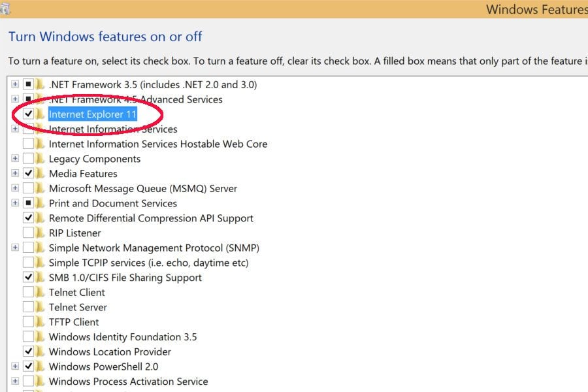Image resolution: width=588 pixels, height=392 pixels.
Task: Expand the Microsoft Message Queue (MSMQ) Server node
Action: pos(15,188)
